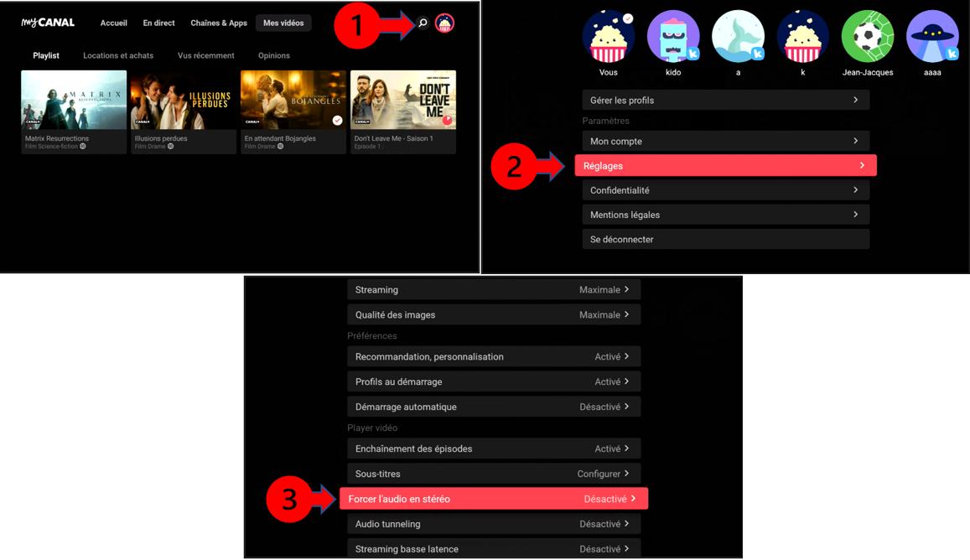Image resolution: width=970 pixels, height=560 pixels.
Task: Change the Streaming quality setting
Action: click(494, 289)
